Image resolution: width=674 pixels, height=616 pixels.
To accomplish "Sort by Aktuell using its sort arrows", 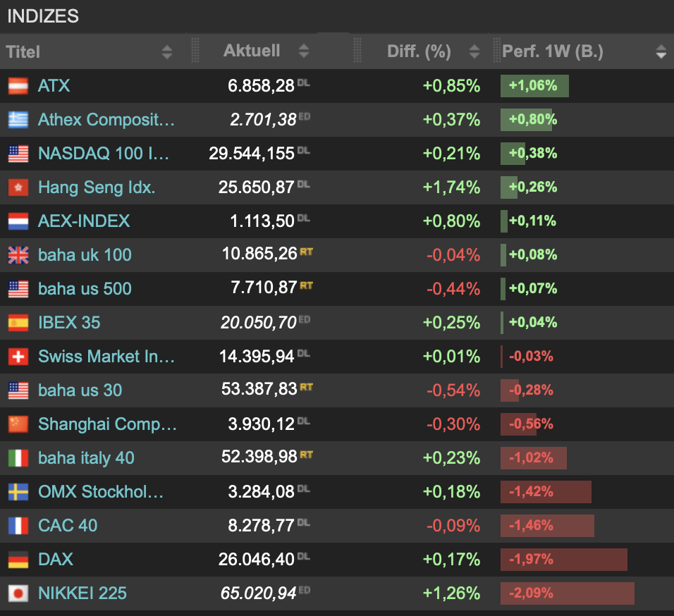I will coord(303,51).
